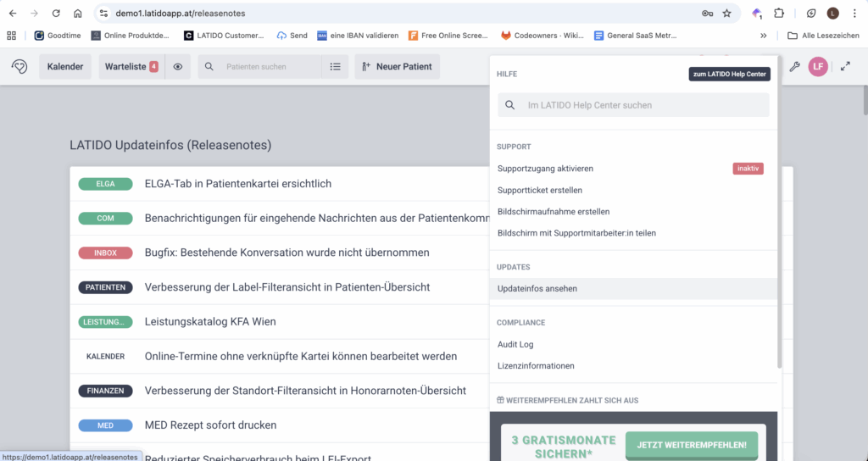Click the help panel scrollbar

(x=779, y=254)
